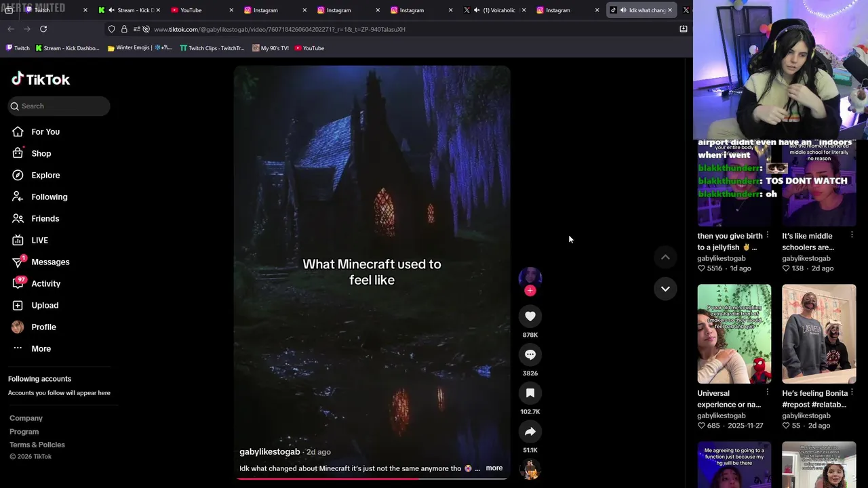The height and width of the screenshot is (488, 868).
Task: Close the Idk what changed tab
Action: [x=670, y=10]
